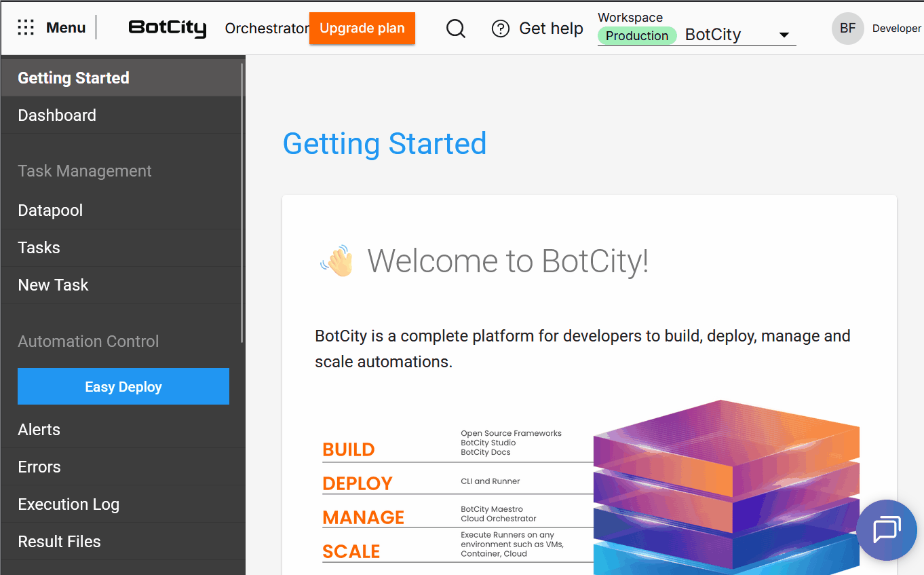The height and width of the screenshot is (575, 924).
Task: Click the Easy Deploy button
Action: click(x=123, y=386)
